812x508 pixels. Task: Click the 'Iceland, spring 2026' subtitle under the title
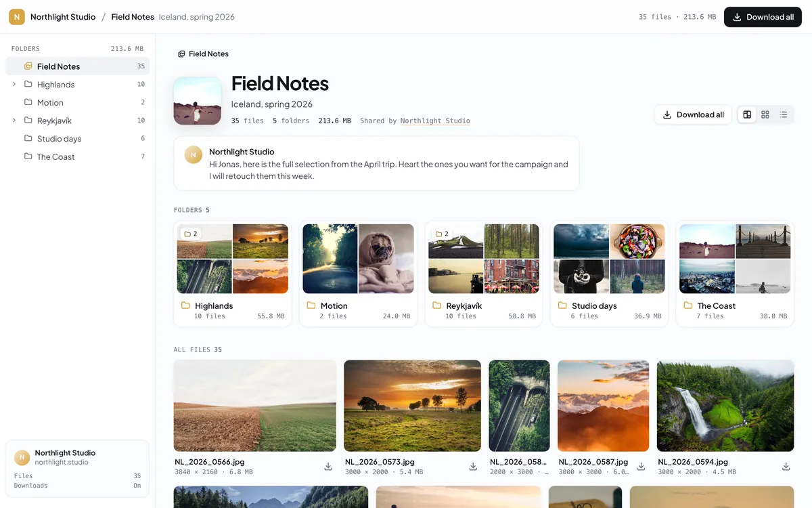point(272,104)
